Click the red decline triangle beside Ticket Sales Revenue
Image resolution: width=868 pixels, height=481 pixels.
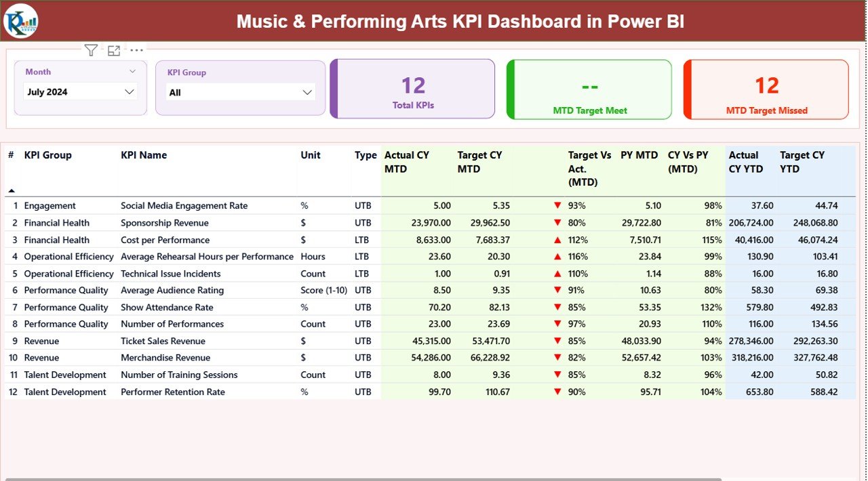(557, 341)
